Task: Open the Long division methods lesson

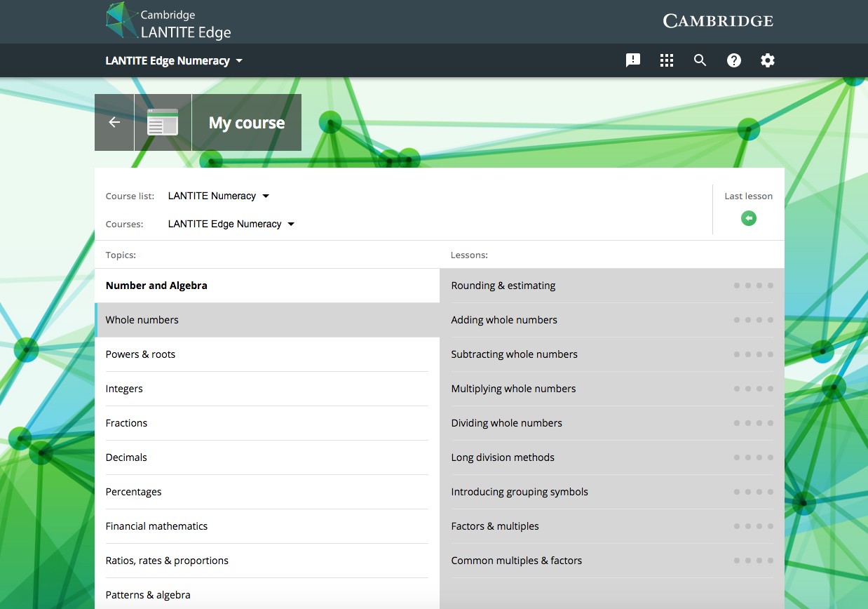Action: 612,457
